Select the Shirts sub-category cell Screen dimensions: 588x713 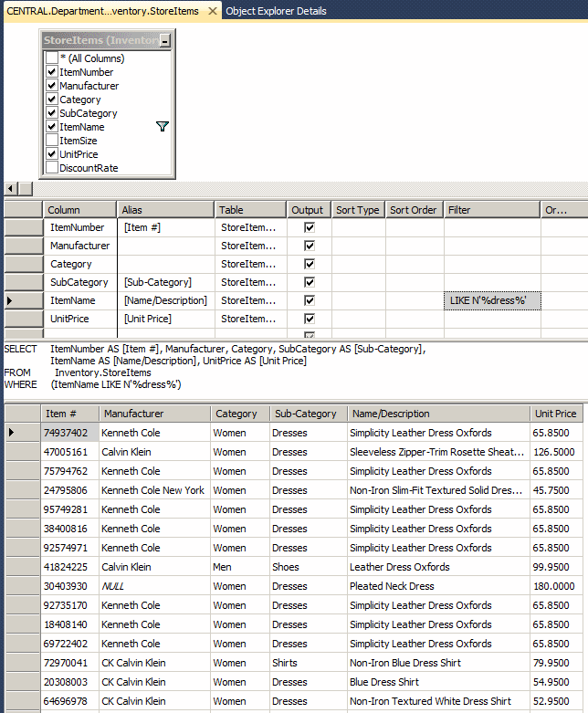coord(309,663)
